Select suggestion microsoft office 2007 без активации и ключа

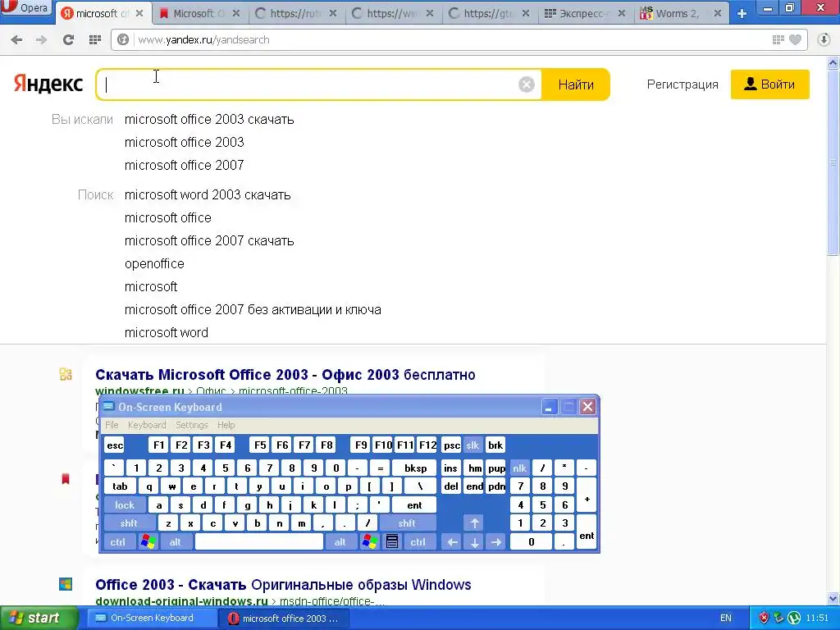pos(253,309)
